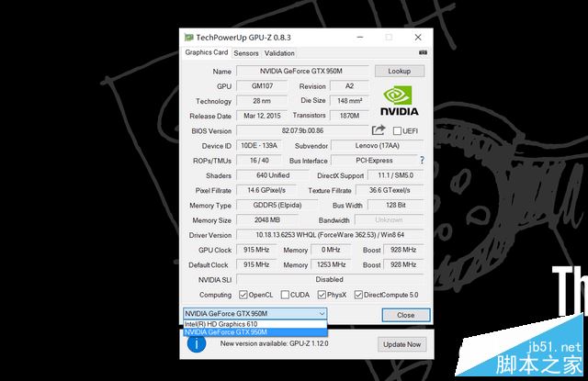Click the Bus Width value 128 Bit
The image size is (588, 381).
(x=396, y=205)
